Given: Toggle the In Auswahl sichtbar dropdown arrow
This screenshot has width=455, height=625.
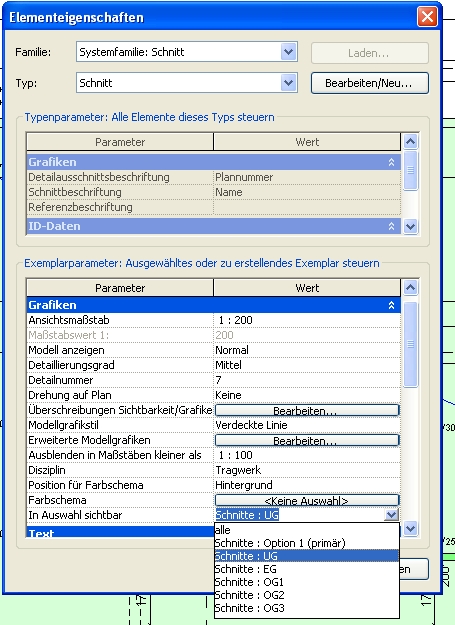Looking at the screenshot, I should point(391,515).
